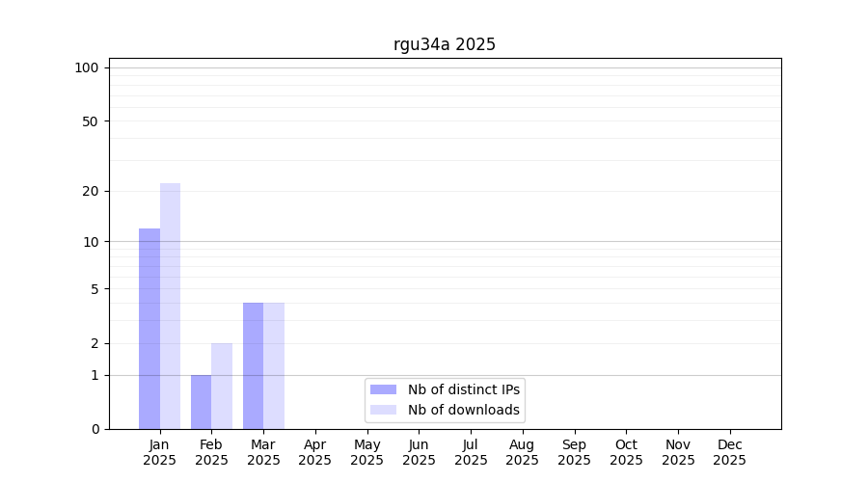Click the 'Nb of downloads' legend swatch
Image resolution: width=868 pixels, height=482 pixels.
tap(383, 410)
